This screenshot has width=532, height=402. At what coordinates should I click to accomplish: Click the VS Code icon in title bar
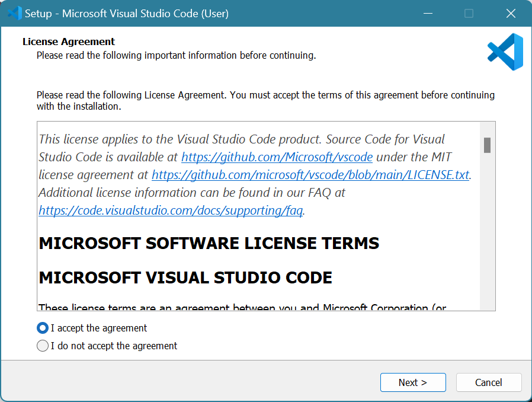14,13
